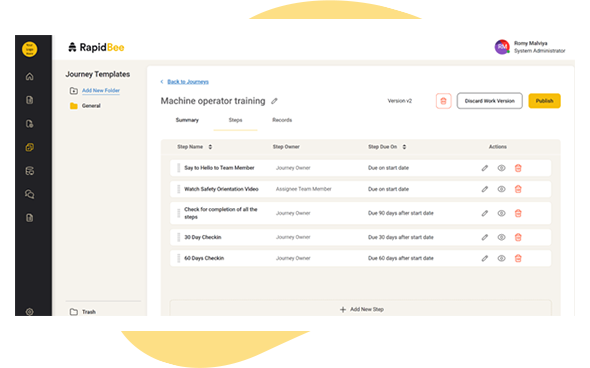This screenshot has height=368, width=590.
Task: Click the yellow company logo badge
Action: pyautogui.click(x=29, y=49)
